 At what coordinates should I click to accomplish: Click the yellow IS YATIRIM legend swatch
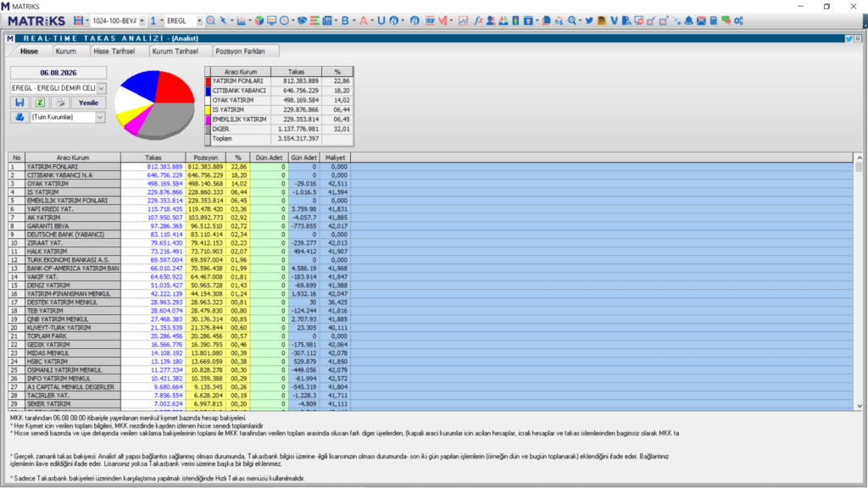(209, 110)
